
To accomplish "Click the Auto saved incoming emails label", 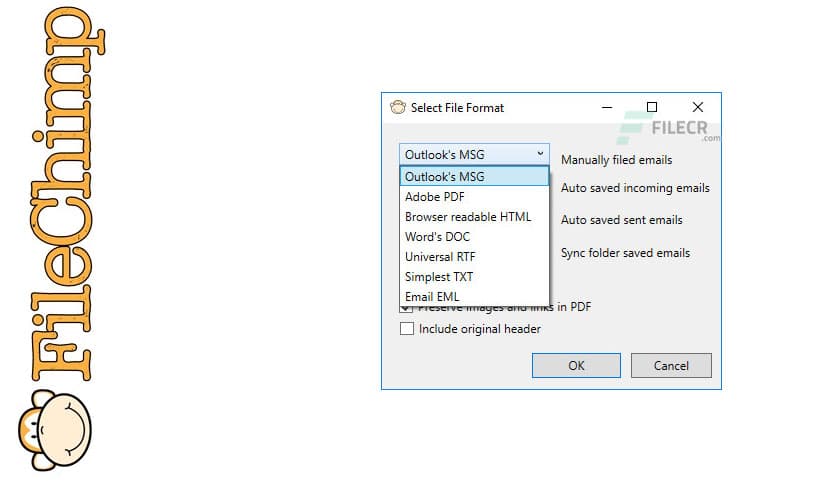I will 635,188.
